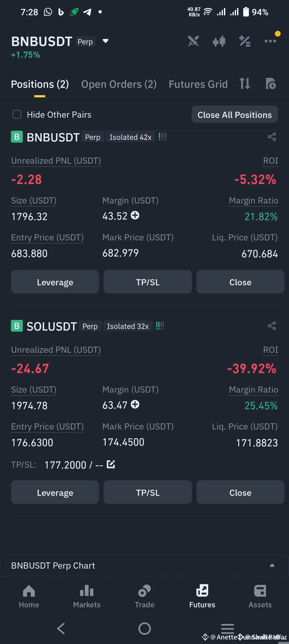Close the SOLUSDT position
Image resolution: width=289 pixels, height=644 pixels.
point(240,492)
